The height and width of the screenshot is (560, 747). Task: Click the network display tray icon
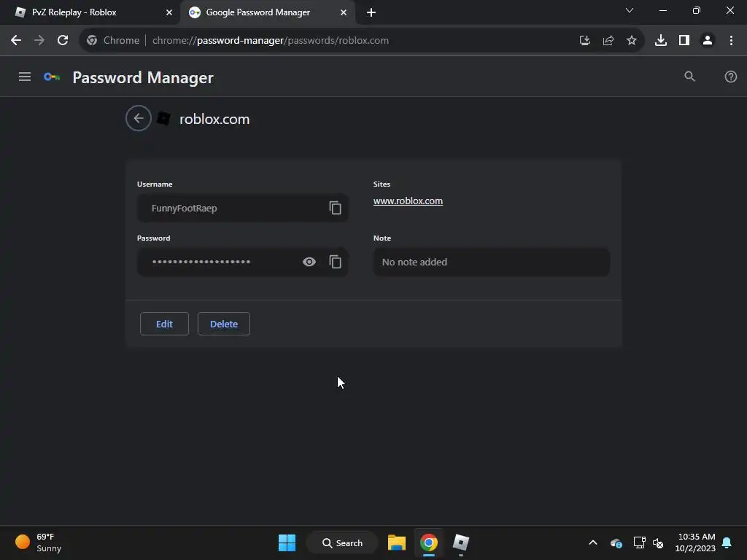point(639,542)
